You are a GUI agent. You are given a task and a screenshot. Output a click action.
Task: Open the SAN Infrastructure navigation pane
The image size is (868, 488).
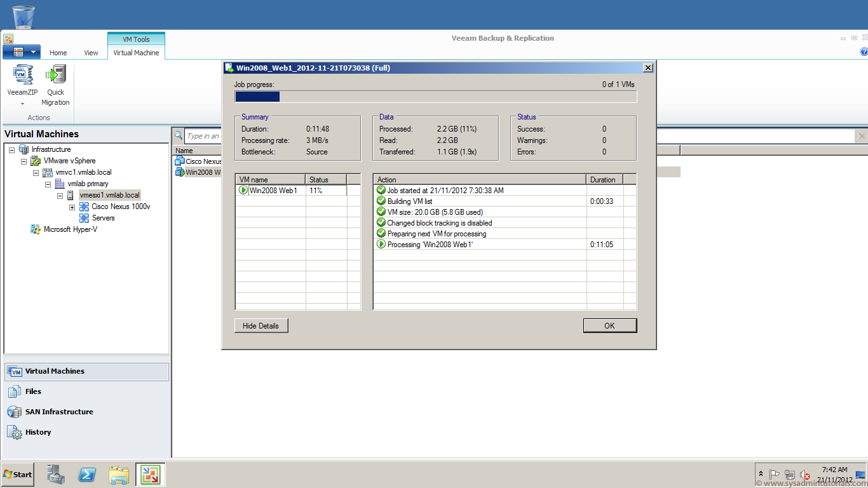point(86,412)
